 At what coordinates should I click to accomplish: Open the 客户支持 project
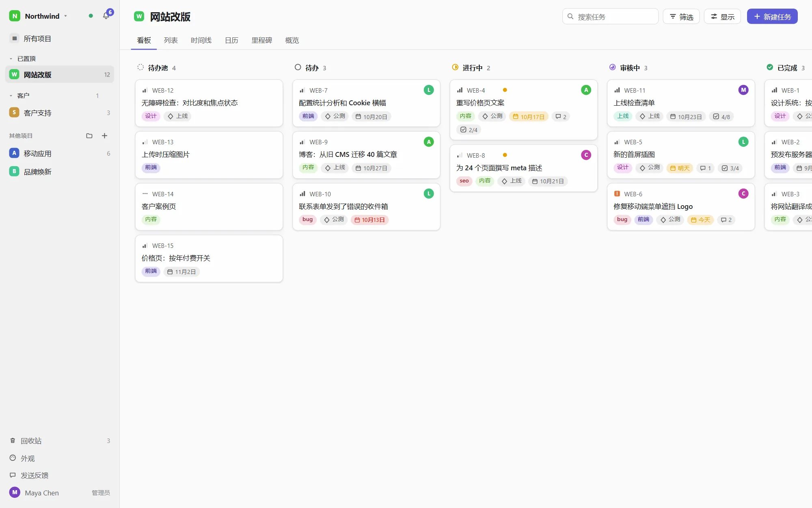pyautogui.click(x=60, y=113)
